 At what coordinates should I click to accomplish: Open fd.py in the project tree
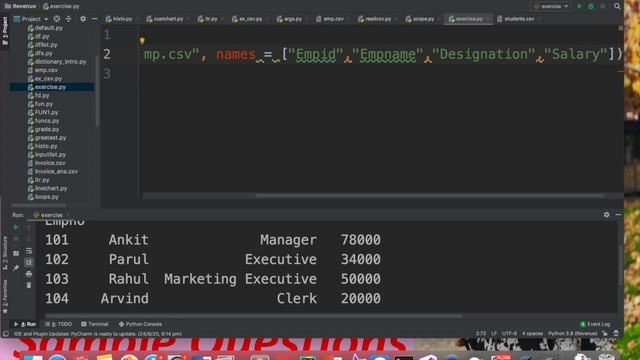42,95
